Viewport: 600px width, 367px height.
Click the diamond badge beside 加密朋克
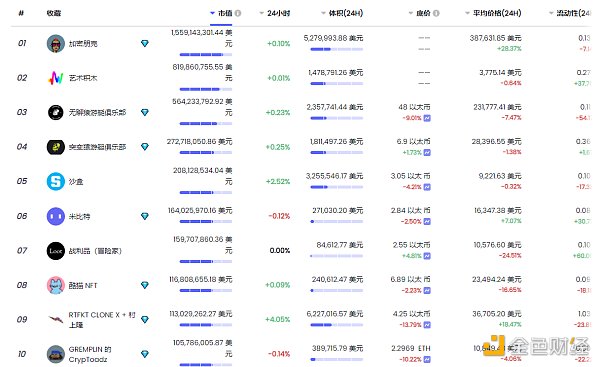[145, 44]
